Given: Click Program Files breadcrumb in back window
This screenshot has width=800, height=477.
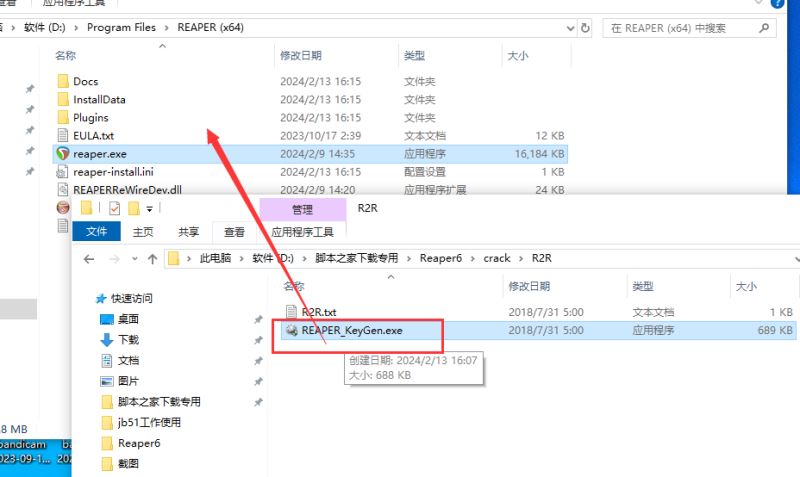Looking at the screenshot, I should 121,28.
